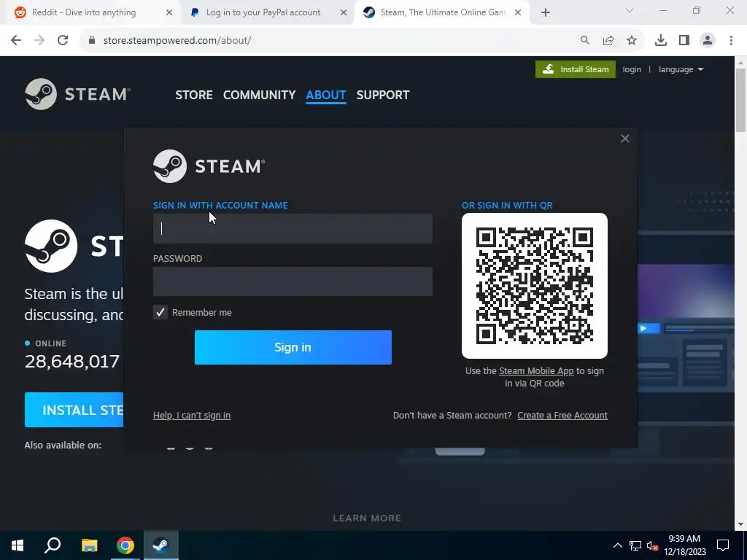Select the Steam browser tab
The height and width of the screenshot is (560, 747).
443,12
